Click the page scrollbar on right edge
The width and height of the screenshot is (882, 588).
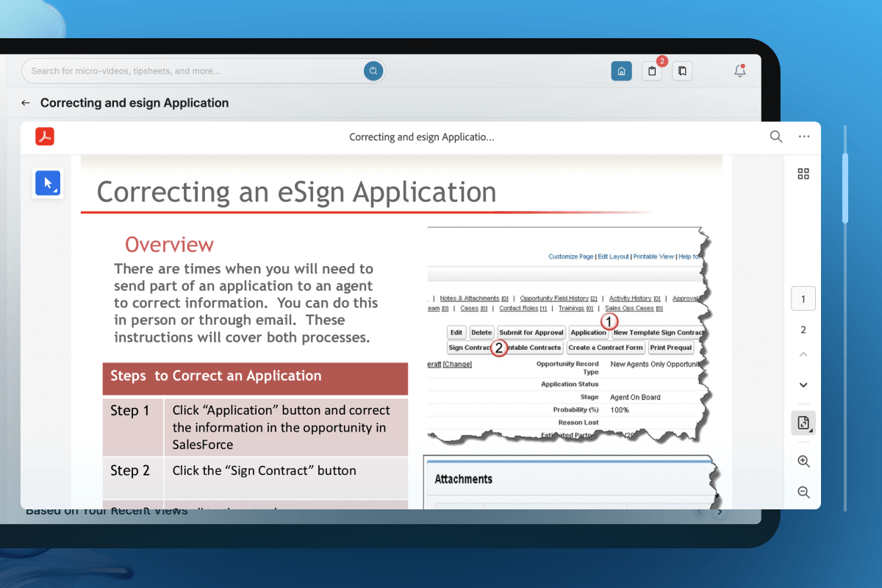pos(845,187)
